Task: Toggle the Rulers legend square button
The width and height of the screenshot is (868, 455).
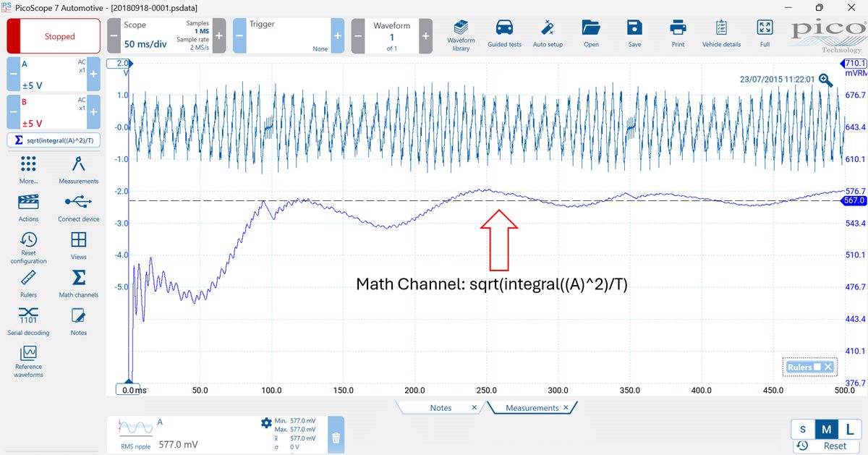Action: click(x=817, y=367)
